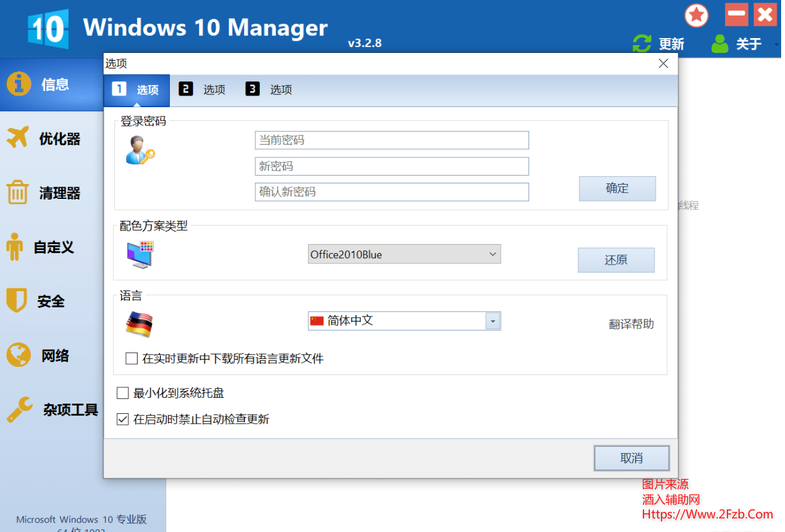This screenshot has height=532, width=785.
Task: Click the v3.2.8 version text
Action: 365,43
